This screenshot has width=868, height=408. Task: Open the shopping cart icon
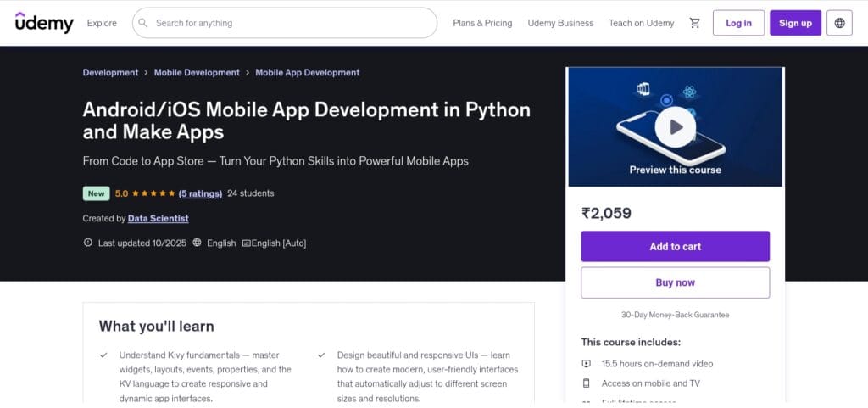[x=694, y=23]
